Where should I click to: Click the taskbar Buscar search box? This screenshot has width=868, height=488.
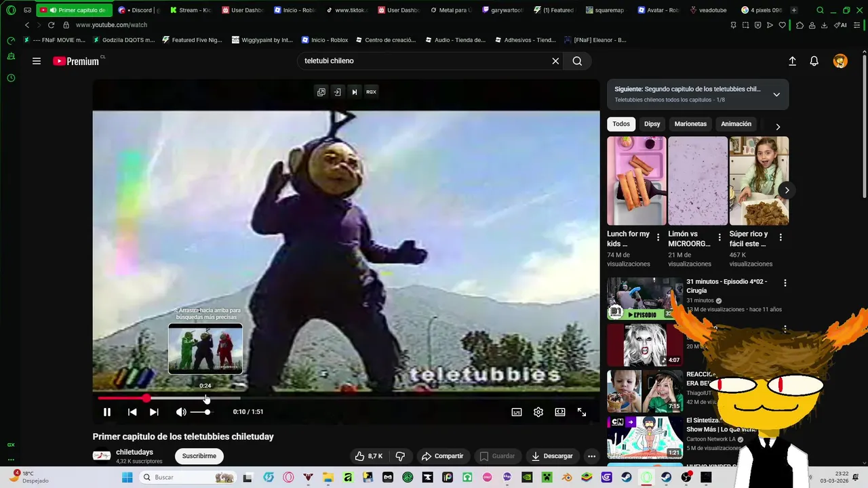[189, 477]
